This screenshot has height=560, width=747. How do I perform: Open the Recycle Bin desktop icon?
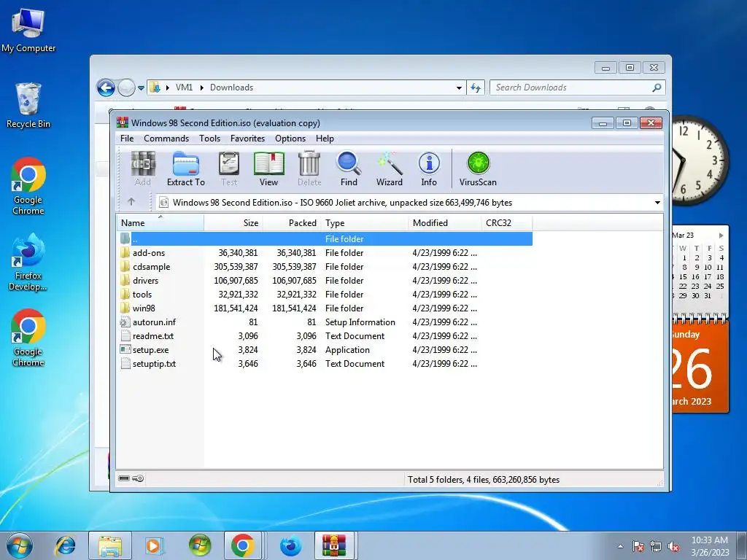tap(28, 106)
